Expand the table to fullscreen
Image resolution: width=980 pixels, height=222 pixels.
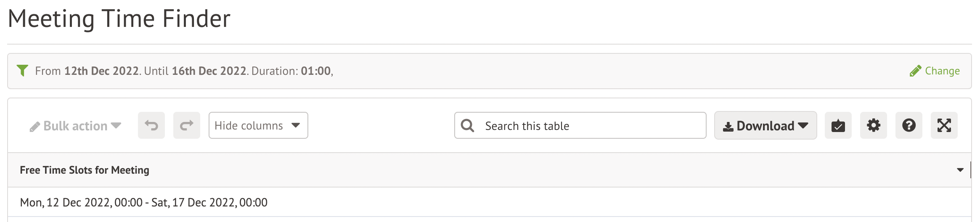(x=944, y=125)
